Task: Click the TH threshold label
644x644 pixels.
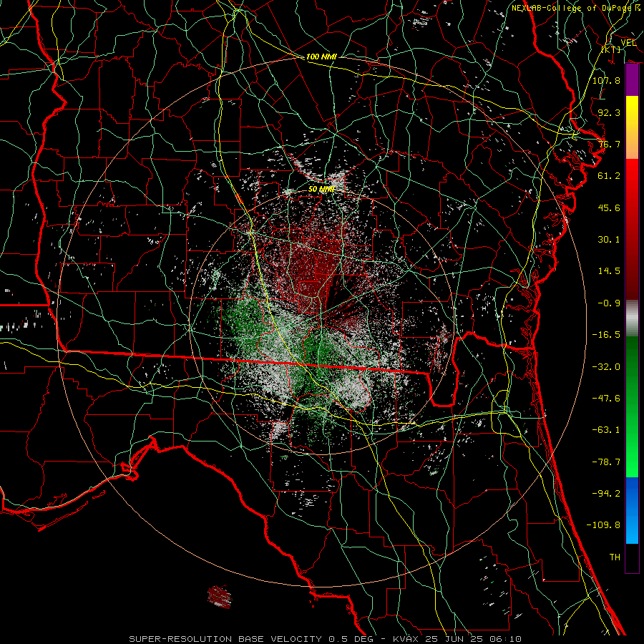Action: click(615, 557)
